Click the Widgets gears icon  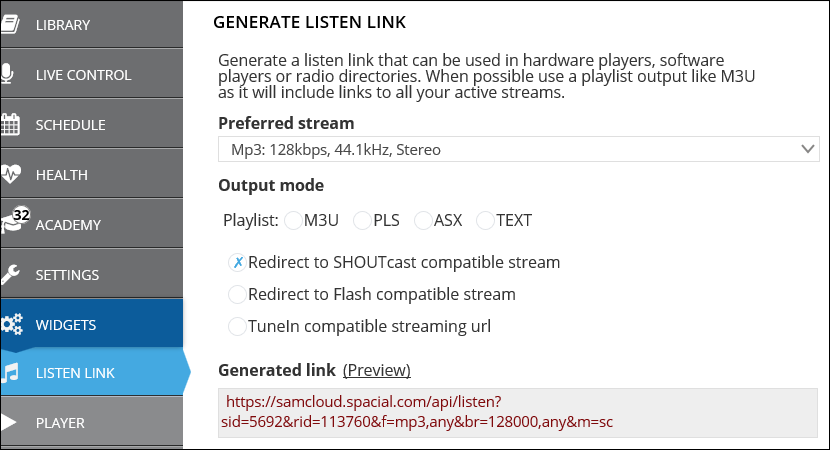[11, 325]
